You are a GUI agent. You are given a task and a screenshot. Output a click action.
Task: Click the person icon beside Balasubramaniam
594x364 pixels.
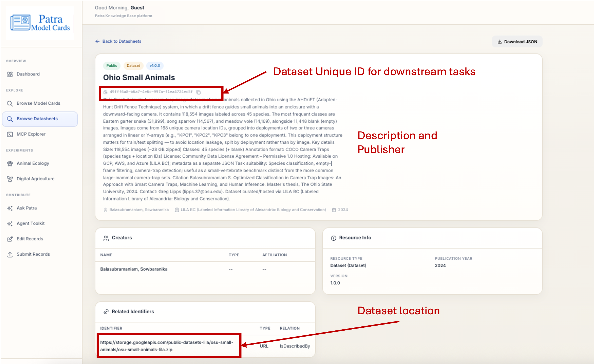click(105, 210)
